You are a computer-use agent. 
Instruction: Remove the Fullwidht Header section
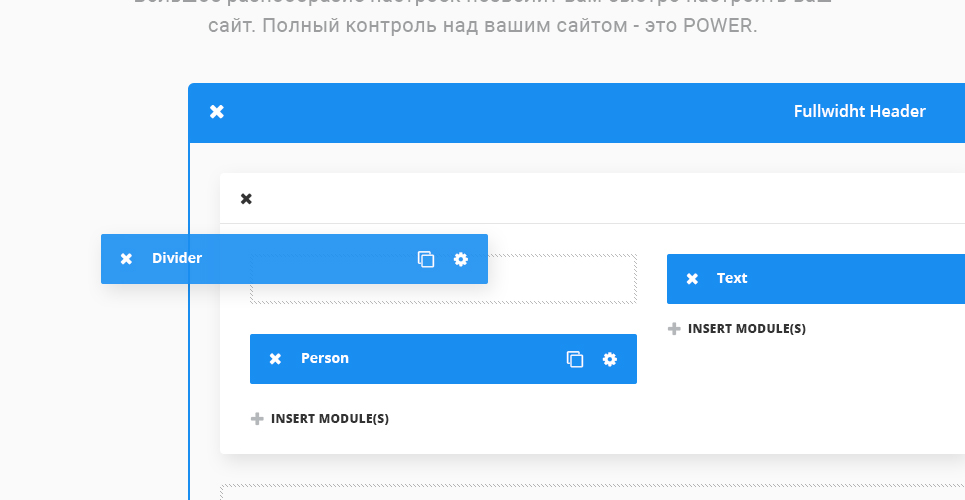click(x=217, y=111)
